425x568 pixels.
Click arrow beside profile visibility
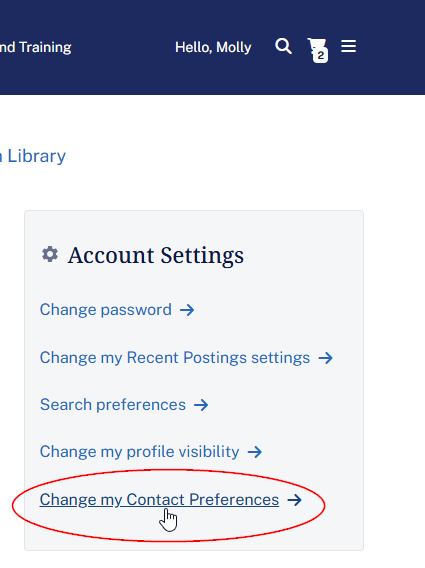pyautogui.click(x=255, y=452)
